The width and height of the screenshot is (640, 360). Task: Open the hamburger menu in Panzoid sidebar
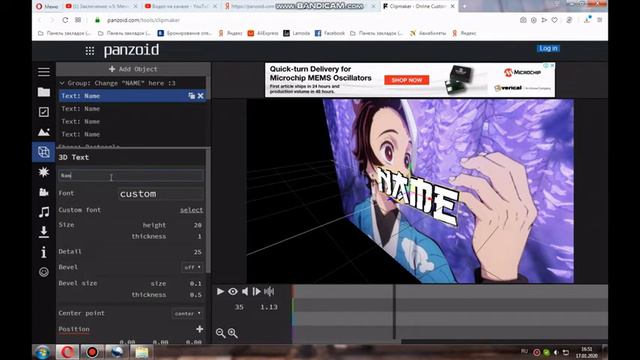pos(44,72)
